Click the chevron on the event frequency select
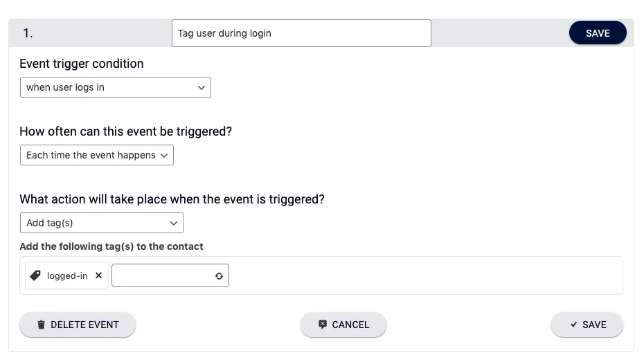The height and width of the screenshot is (364, 644). click(164, 156)
